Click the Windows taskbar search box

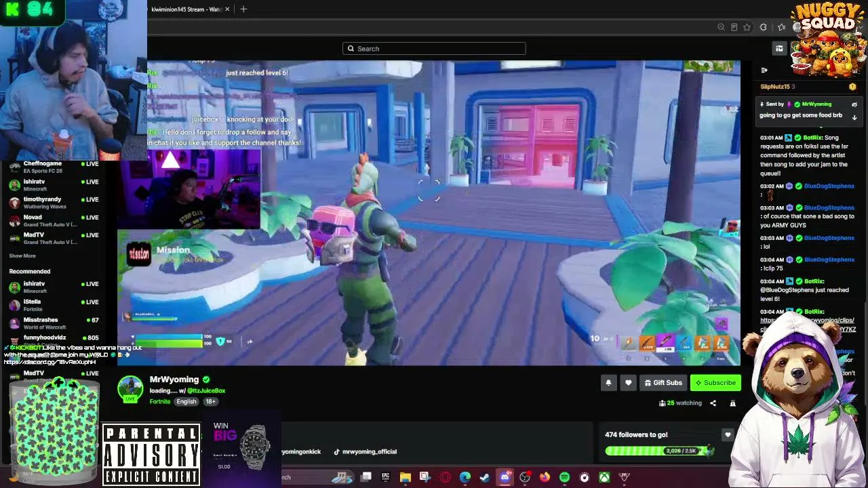click(x=317, y=478)
